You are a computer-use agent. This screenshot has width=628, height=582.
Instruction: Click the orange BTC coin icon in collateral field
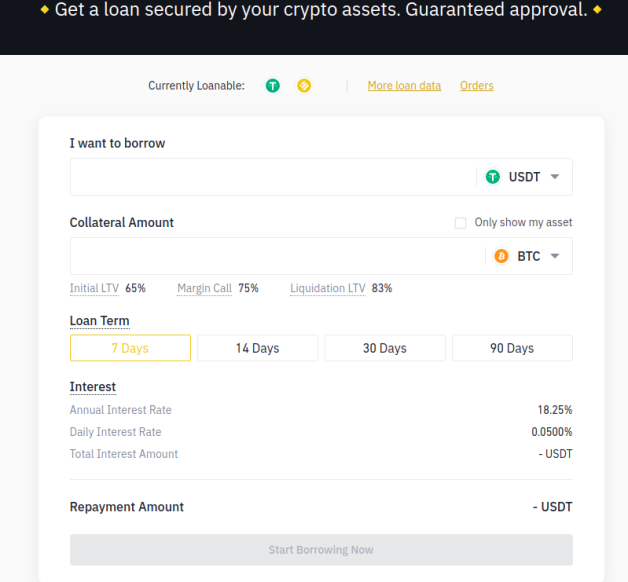tap(501, 256)
